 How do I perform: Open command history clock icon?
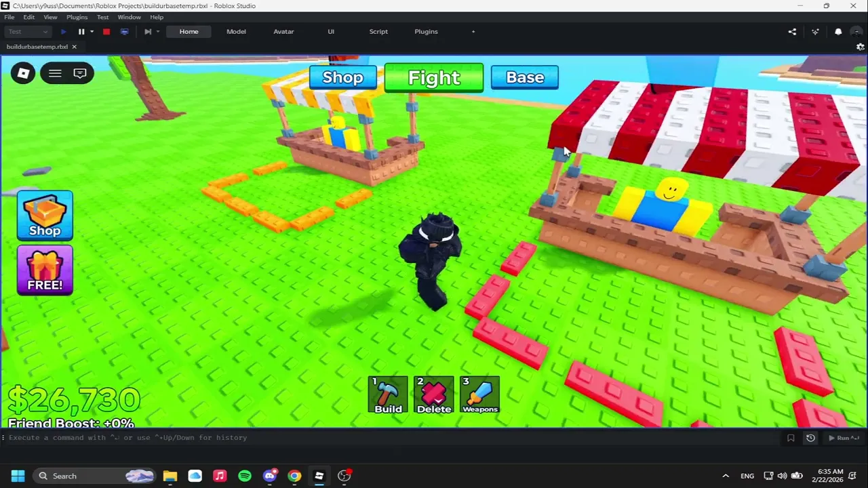click(810, 438)
